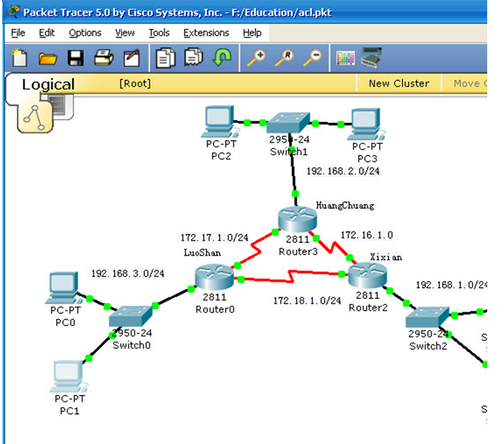This screenshot has height=444, width=504.
Task: Click the green Undo arrow icon
Action: [222, 57]
